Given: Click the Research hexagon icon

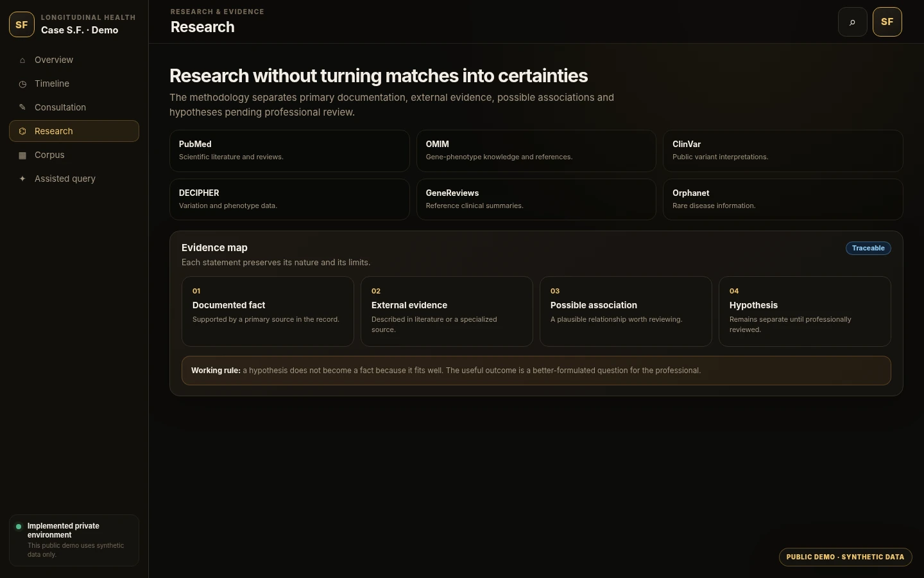Looking at the screenshot, I should click(x=22, y=131).
